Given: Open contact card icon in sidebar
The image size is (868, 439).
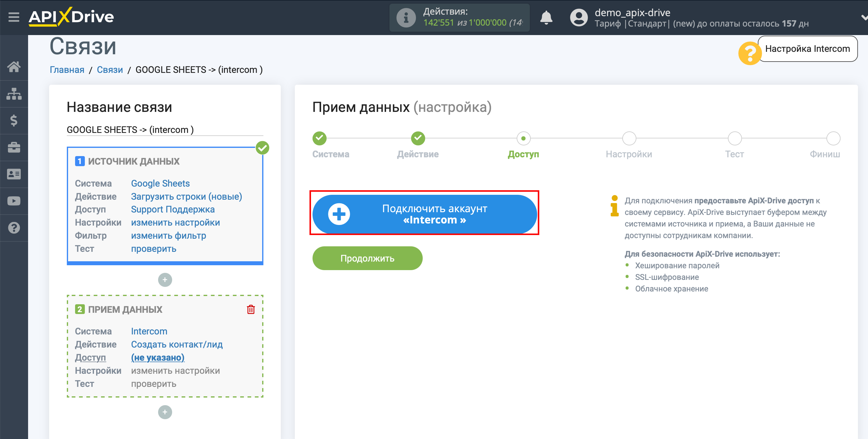Looking at the screenshot, I should (x=14, y=174).
